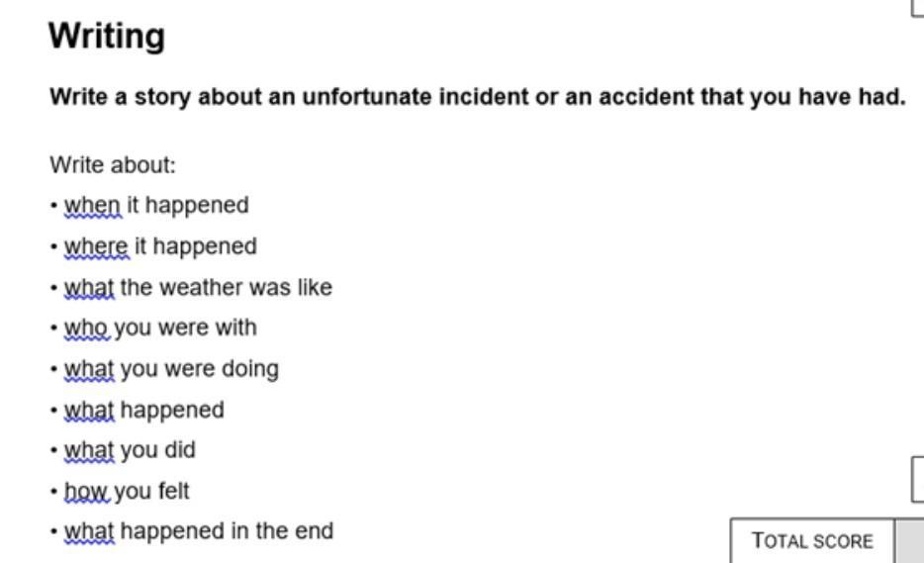Click the TOTAL SCORE label cell
924x563 pixels.
point(812,541)
